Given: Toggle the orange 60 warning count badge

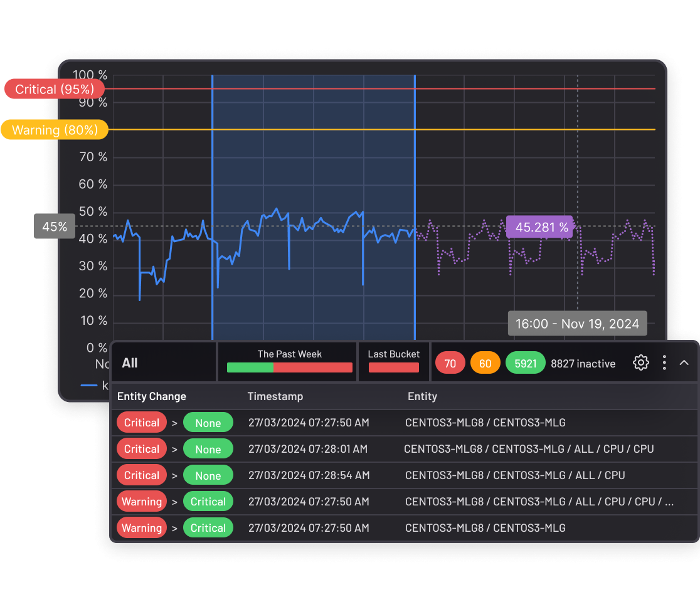Looking at the screenshot, I should pyautogui.click(x=485, y=363).
